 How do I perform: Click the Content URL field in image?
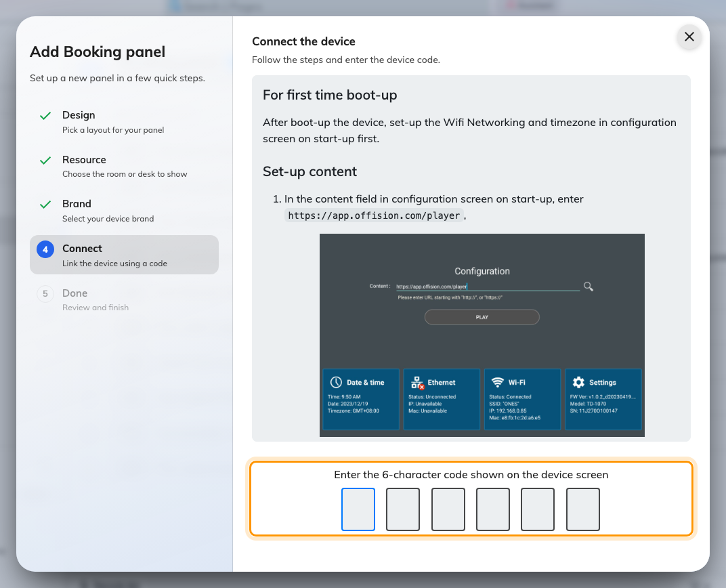point(488,287)
